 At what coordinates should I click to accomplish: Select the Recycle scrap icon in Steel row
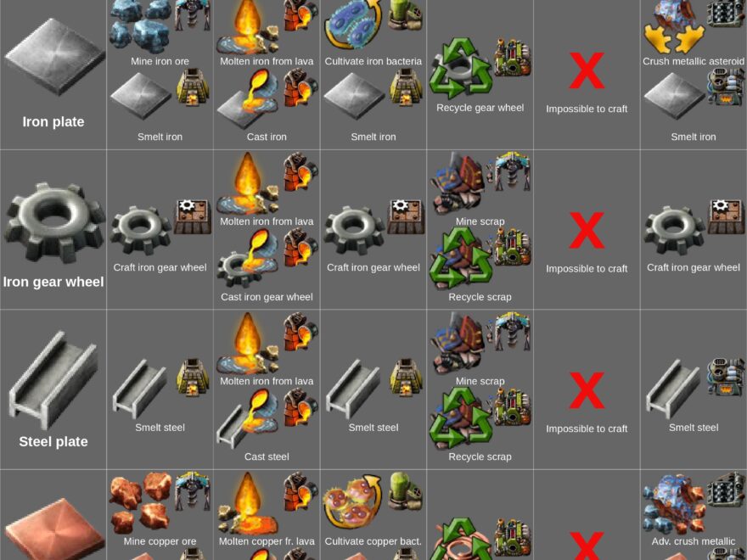[460, 418]
